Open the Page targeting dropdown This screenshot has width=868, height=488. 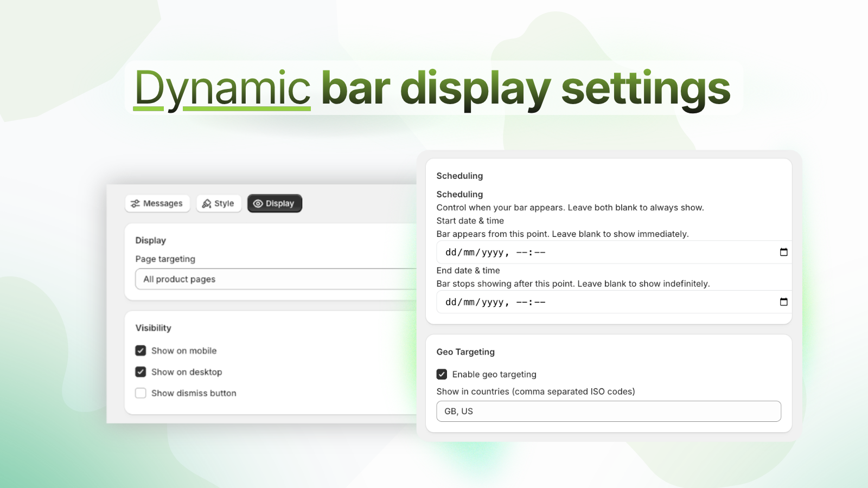pyautogui.click(x=276, y=279)
